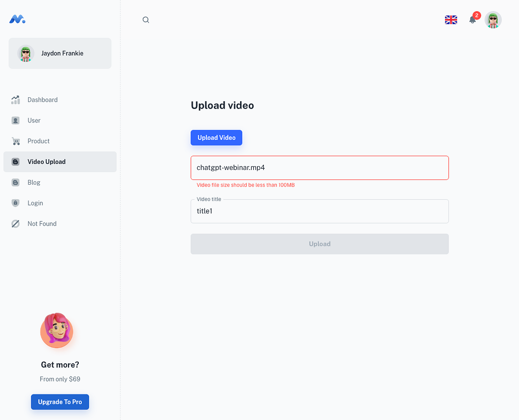Select the Video Upload camera icon
The width and height of the screenshot is (519, 420).
pos(15,161)
